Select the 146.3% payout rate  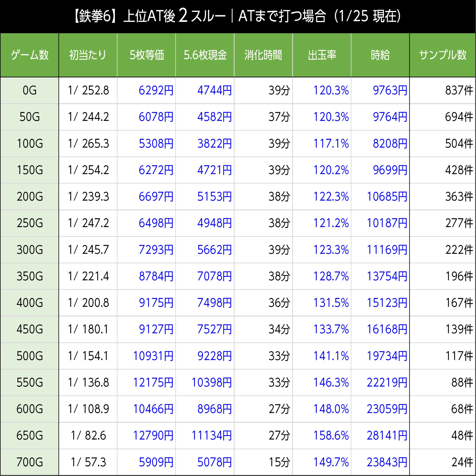point(331,383)
